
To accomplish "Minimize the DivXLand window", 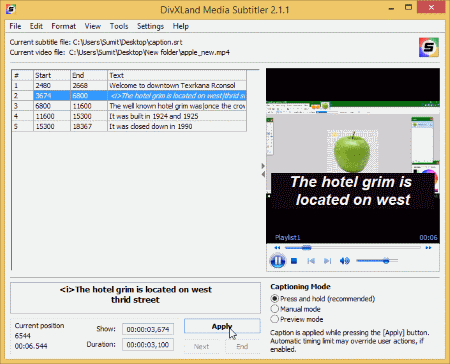I will (391, 8).
